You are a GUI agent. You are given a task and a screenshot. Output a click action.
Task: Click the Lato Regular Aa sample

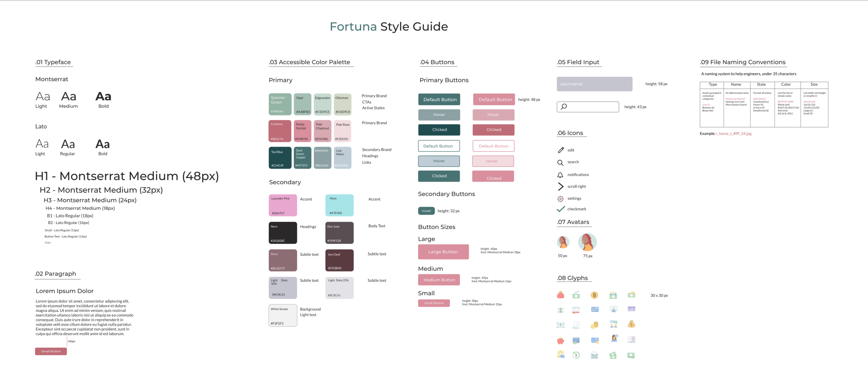(68, 144)
